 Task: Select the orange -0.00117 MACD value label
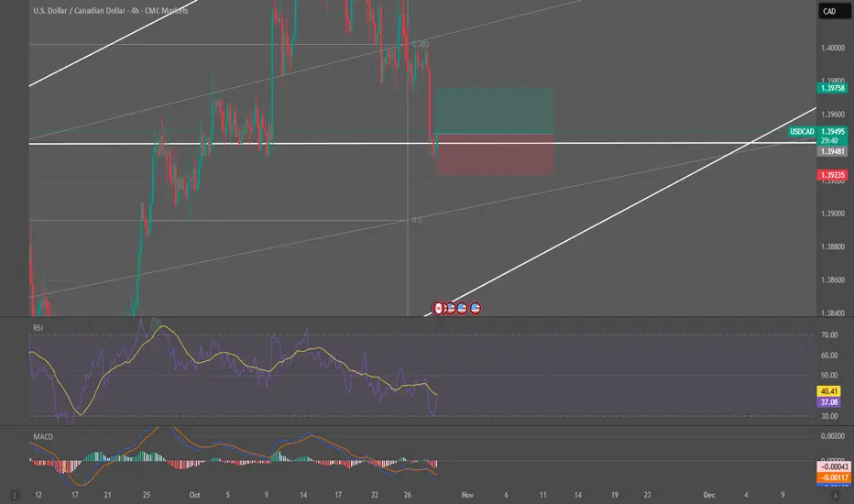[x=834, y=477]
